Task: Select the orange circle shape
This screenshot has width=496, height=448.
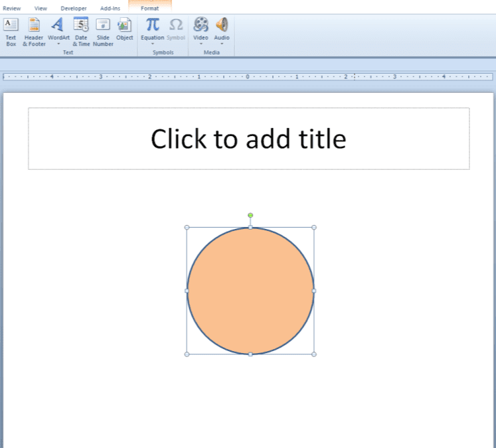Action: [x=250, y=291]
